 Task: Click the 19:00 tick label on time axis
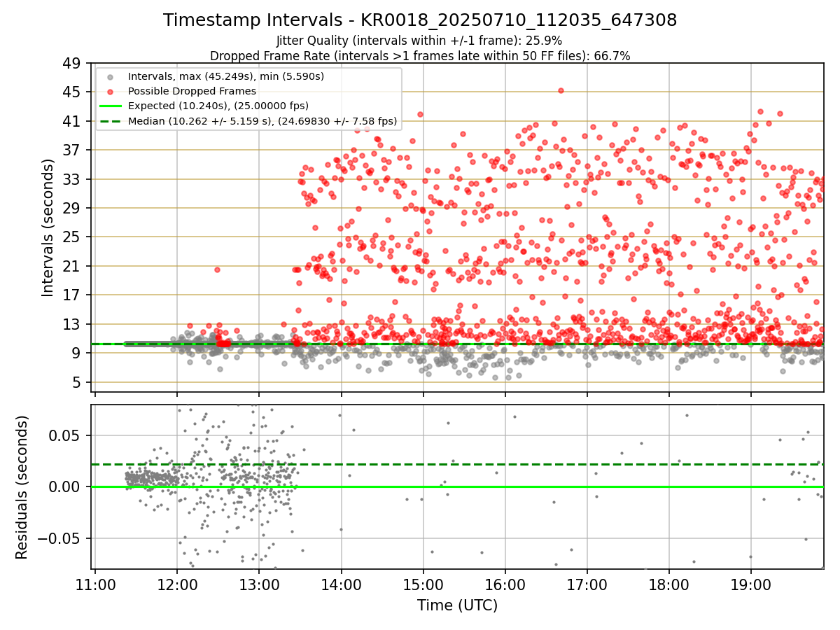(x=750, y=584)
